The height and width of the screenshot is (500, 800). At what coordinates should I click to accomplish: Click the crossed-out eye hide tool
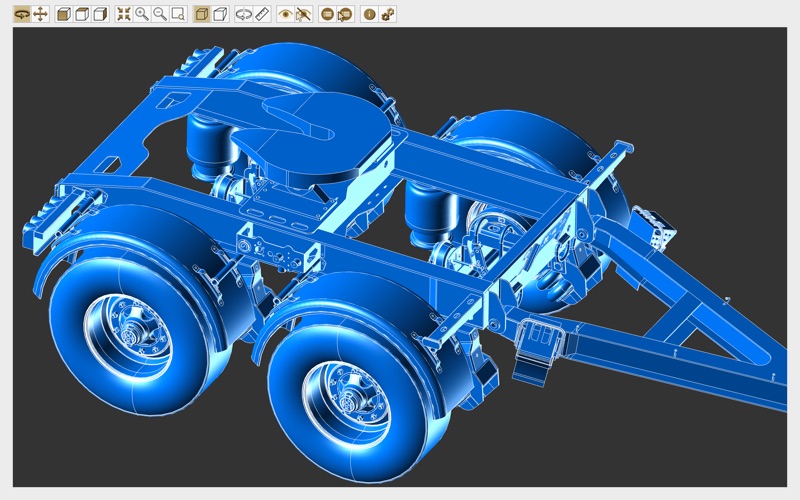point(304,14)
